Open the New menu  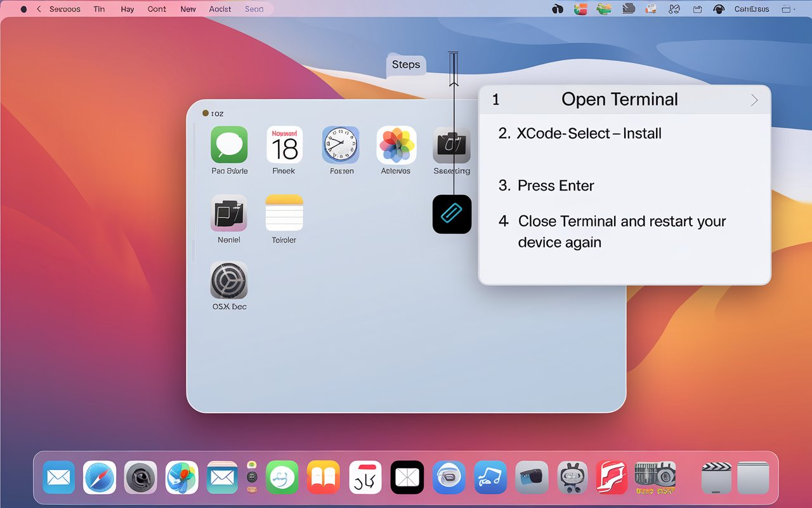188,9
